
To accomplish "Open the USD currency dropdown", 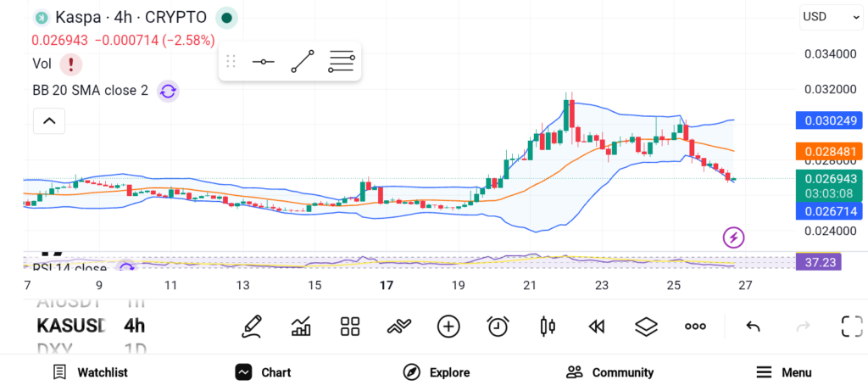I will coord(831,17).
